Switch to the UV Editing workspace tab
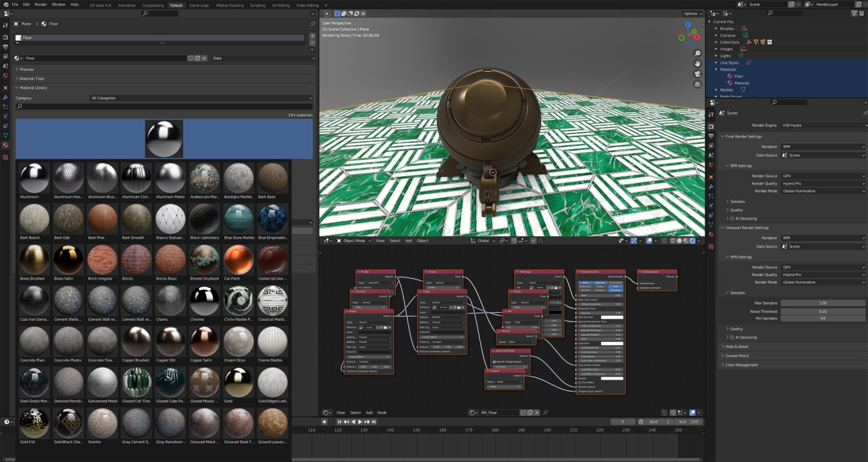The height and width of the screenshot is (462, 868). [281, 4]
